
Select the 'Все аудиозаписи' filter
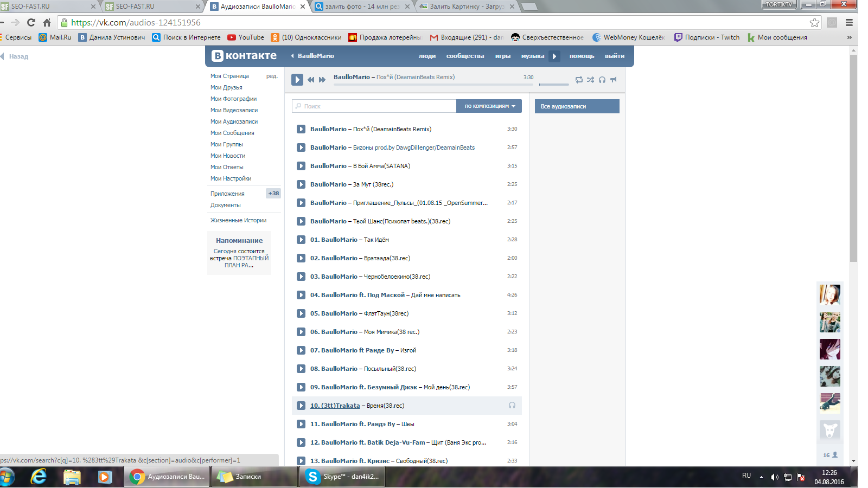[577, 106]
